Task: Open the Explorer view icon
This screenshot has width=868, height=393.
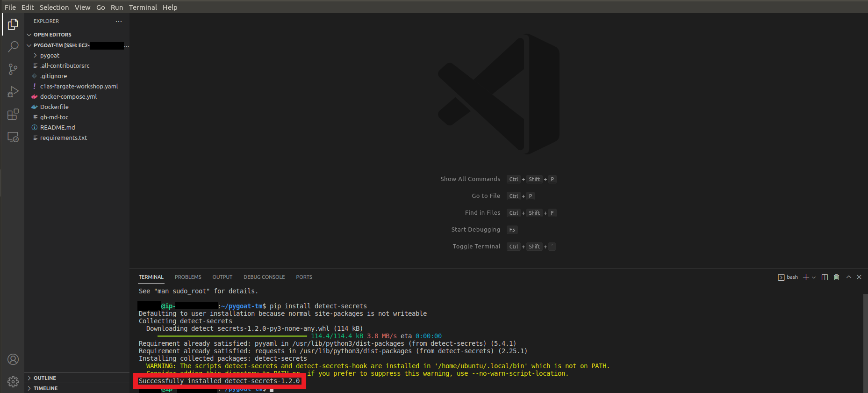Action: (13, 24)
